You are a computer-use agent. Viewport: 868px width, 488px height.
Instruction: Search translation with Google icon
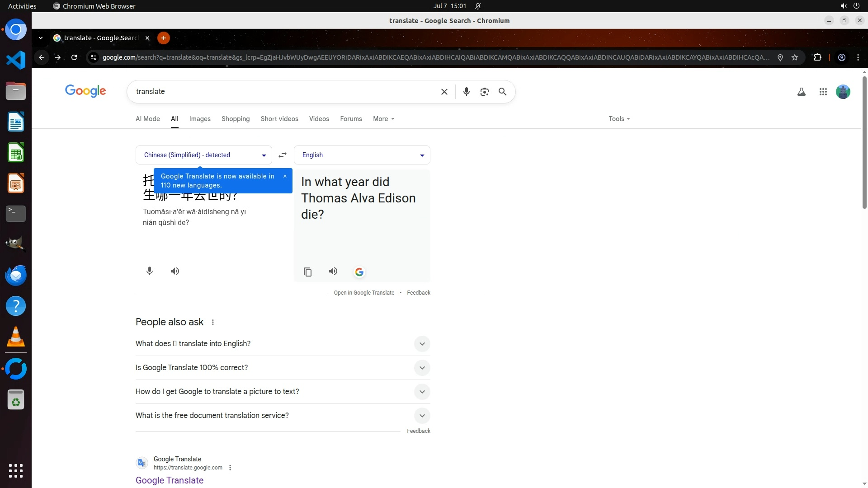[x=359, y=272]
